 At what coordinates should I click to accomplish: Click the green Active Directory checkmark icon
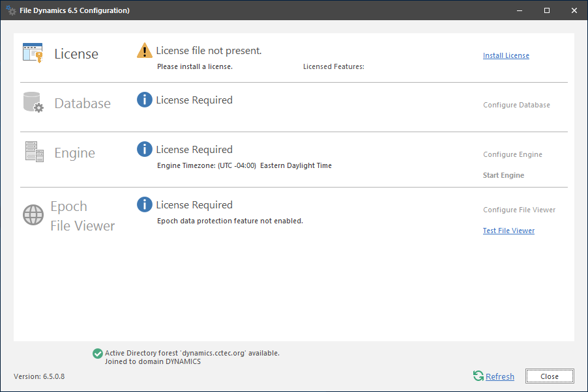tap(97, 354)
